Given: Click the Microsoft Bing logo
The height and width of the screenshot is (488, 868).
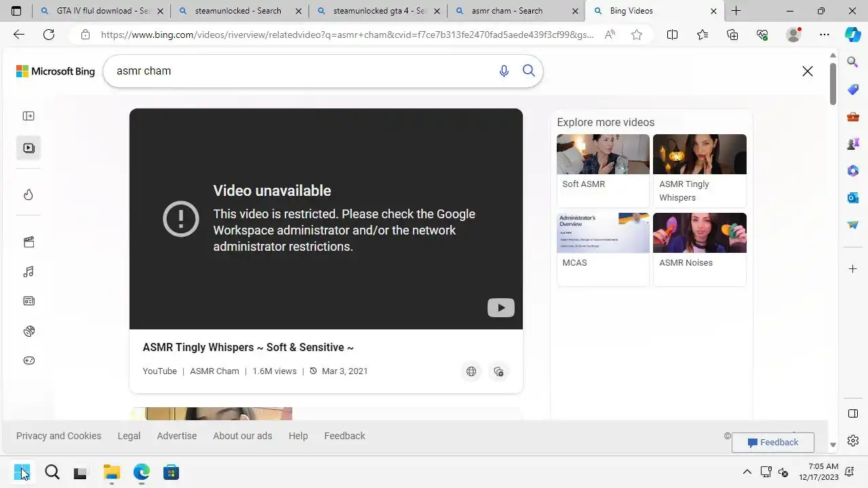Looking at the screenshot, I should pos(56,71).
